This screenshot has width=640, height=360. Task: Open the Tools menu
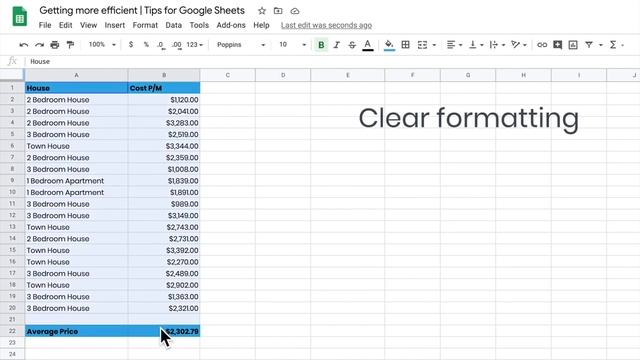199,25
